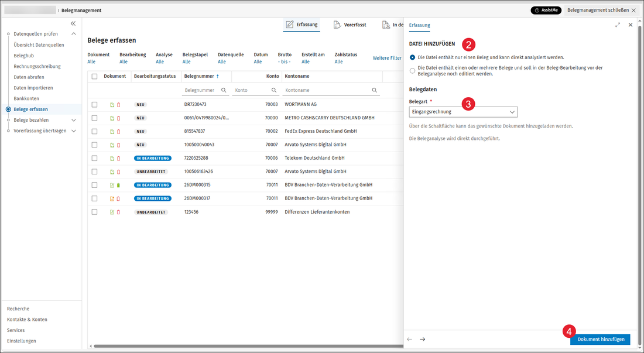Click the edit document icon in row 123456
Screen dimensions: 644x353
[112, 213]
